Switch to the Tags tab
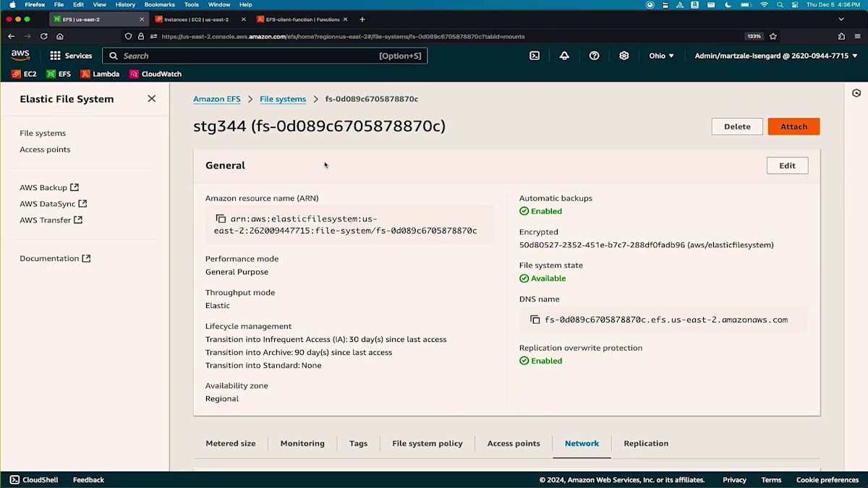The height and width of the screenshot is (488, 868). (x=358, y=443)
